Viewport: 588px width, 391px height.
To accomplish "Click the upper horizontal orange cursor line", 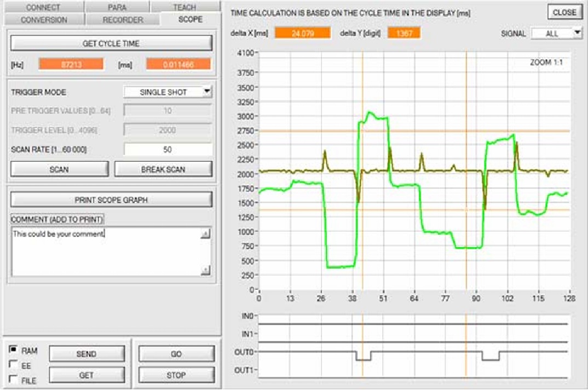I will [x=414, y=131].
